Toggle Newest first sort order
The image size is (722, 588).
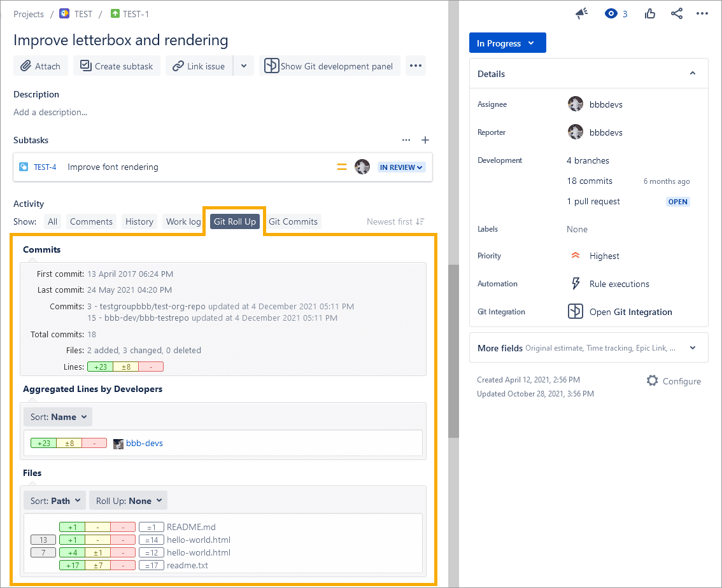pos(395,221)
